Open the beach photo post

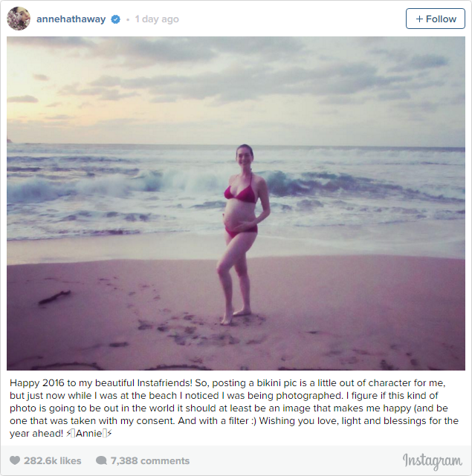(236, 203)
